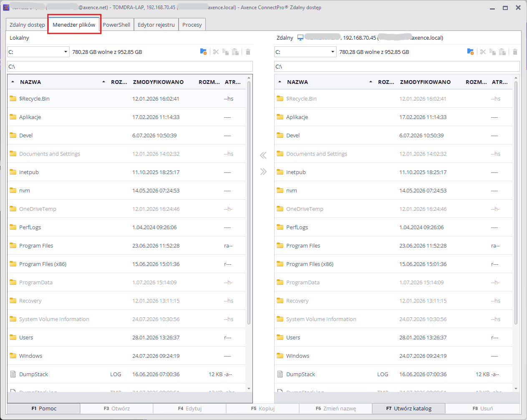Image resolution: width=527 pixels, height=420 pixels.
Task: Click the remote file list scrollbar
Action: click(x=516, y=202)
